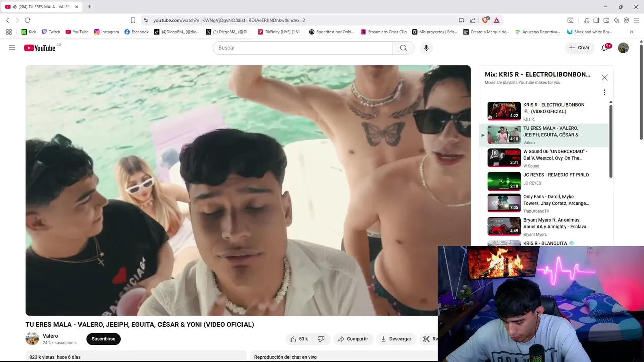
Task: Reload the page
Action: coord(27,20)
